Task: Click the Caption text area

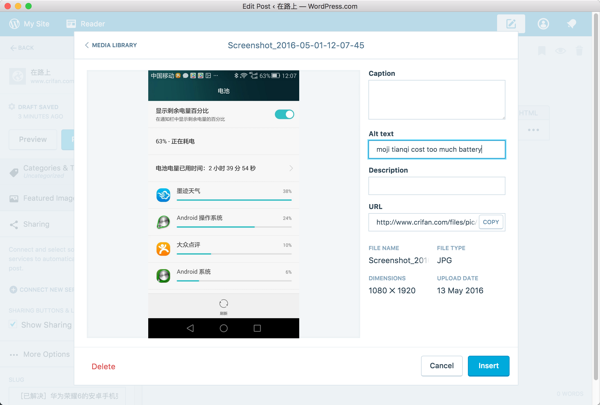Action: [437, 100]
